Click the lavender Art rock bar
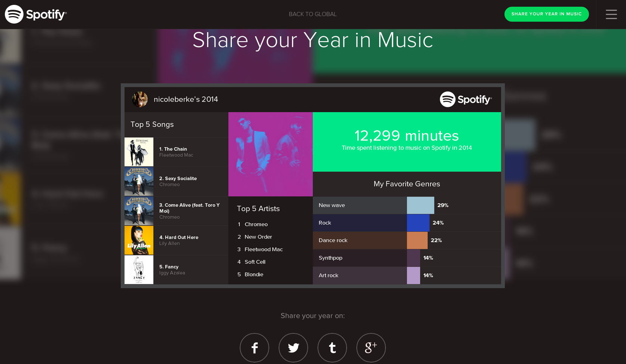This screenshot has height=364, width=626. pyautogui.click(x=413, y=275)
